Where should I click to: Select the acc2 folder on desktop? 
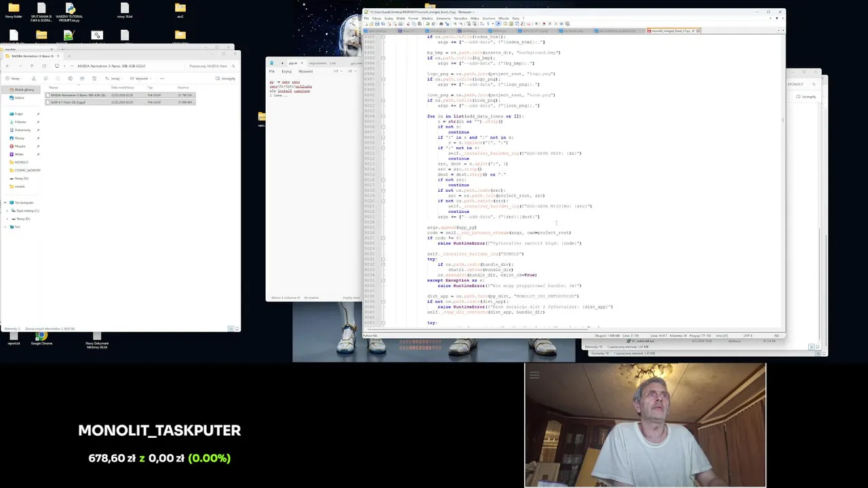(180, 12)
